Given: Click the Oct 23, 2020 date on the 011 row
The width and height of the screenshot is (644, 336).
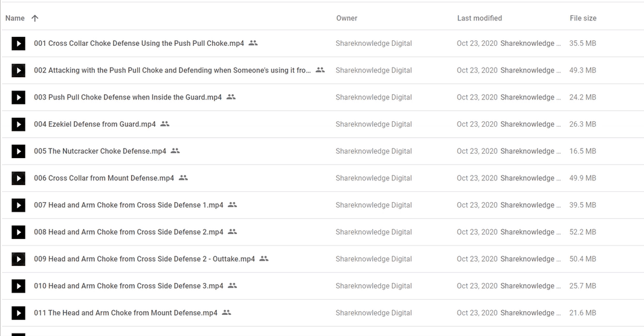Looking at the screenshot, I should 477,313.
